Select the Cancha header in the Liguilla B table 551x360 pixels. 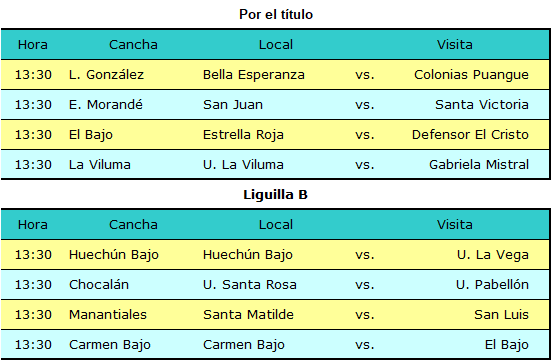[133, 225]
